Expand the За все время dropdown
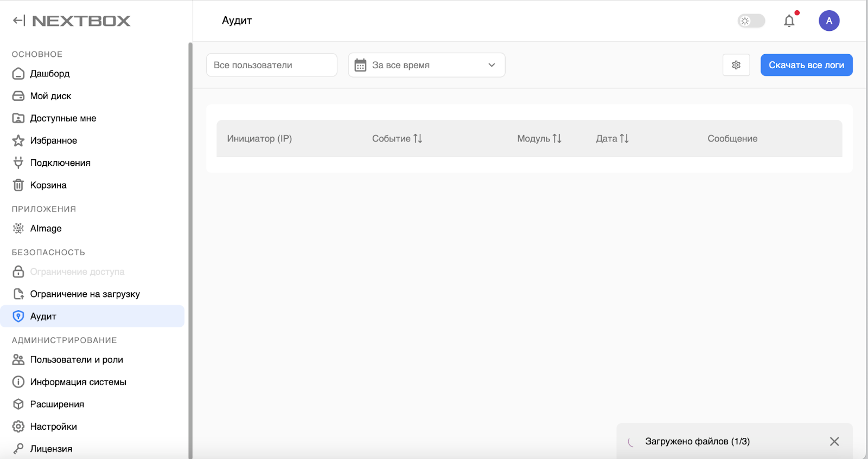 [x=491, y=65]
